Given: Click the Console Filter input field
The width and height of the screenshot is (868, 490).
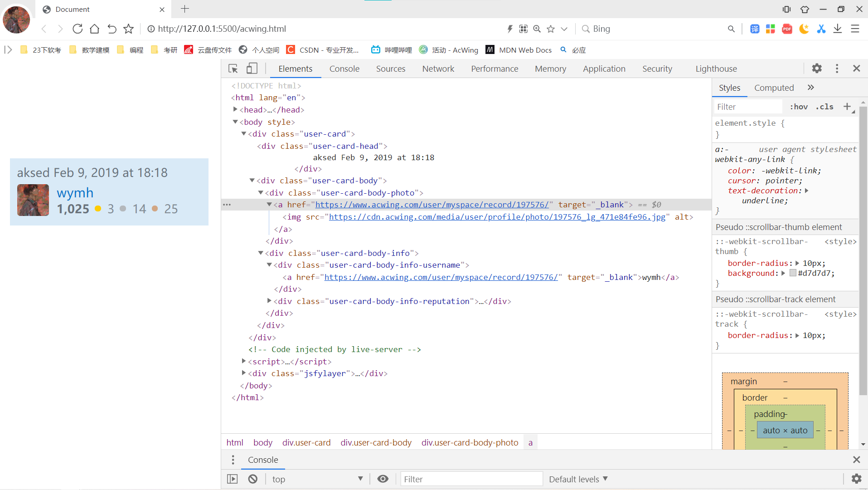Looking at the screenshot, I should click(471, 479).
